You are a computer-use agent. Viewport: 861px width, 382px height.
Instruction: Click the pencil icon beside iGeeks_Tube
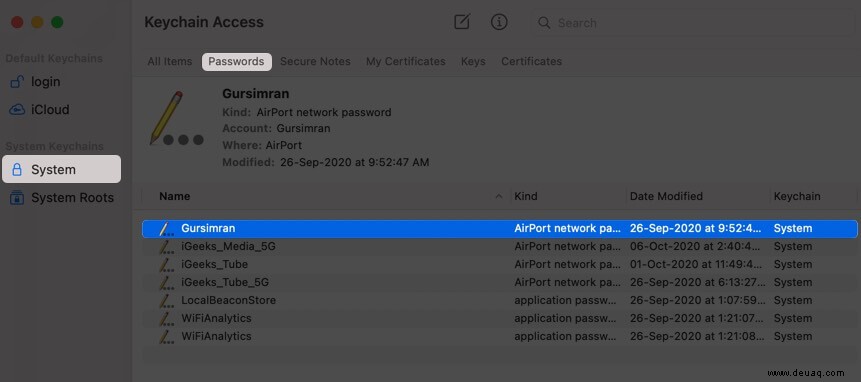coord(167,265)
